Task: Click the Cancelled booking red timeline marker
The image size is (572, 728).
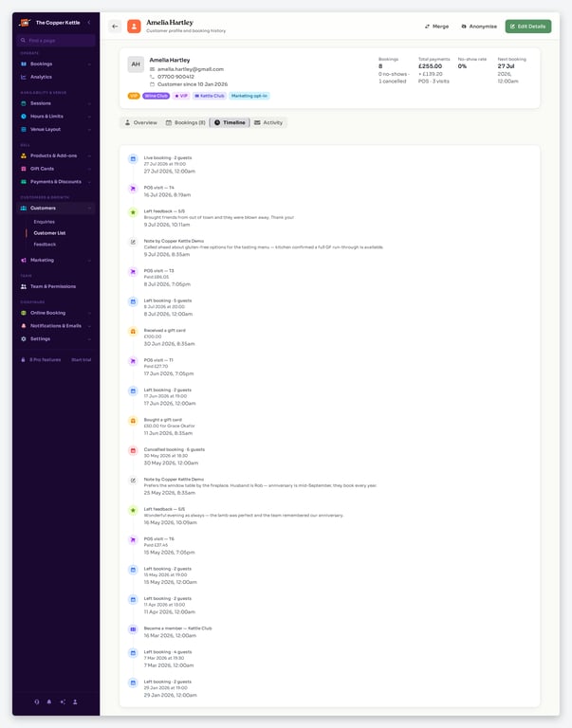Action: click(133, 451)
